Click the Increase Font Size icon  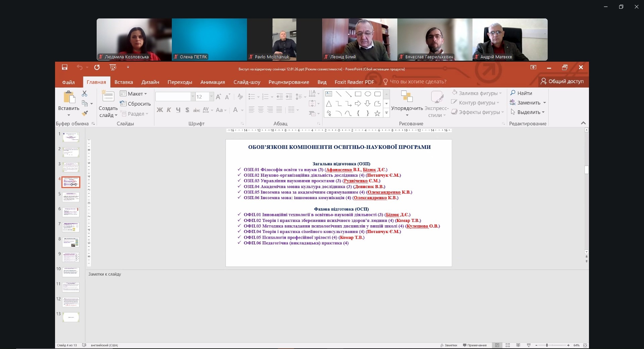pyautogui.click(x=218, y=97)
